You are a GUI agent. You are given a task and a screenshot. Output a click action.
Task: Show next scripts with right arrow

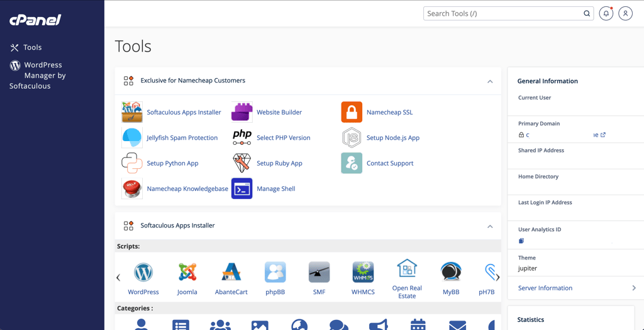click(498, 277)
